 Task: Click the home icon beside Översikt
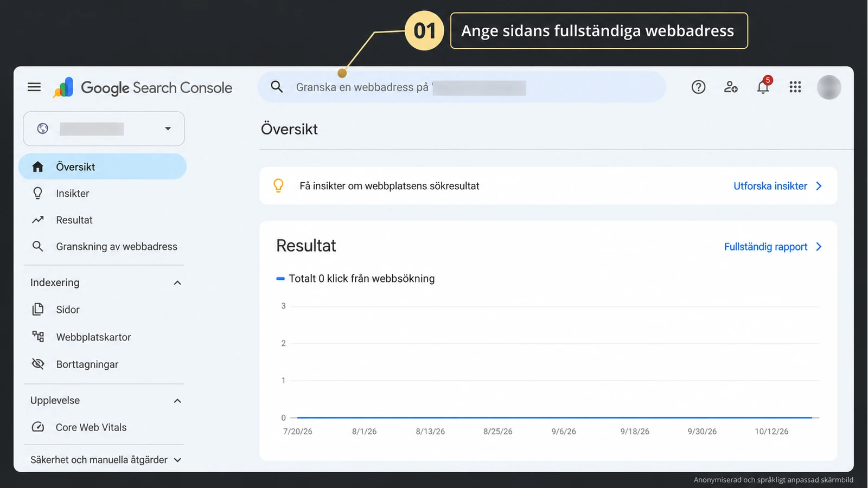coord(37,166)
